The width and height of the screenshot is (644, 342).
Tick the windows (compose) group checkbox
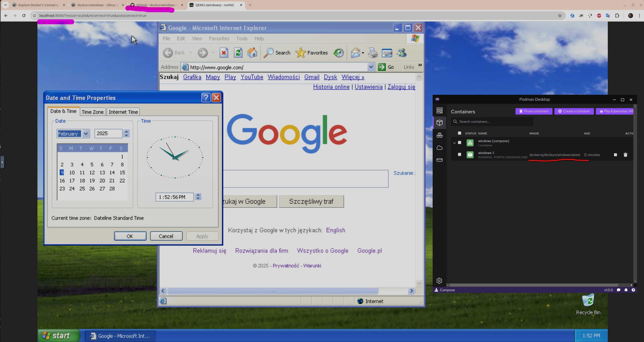point(459,143)
